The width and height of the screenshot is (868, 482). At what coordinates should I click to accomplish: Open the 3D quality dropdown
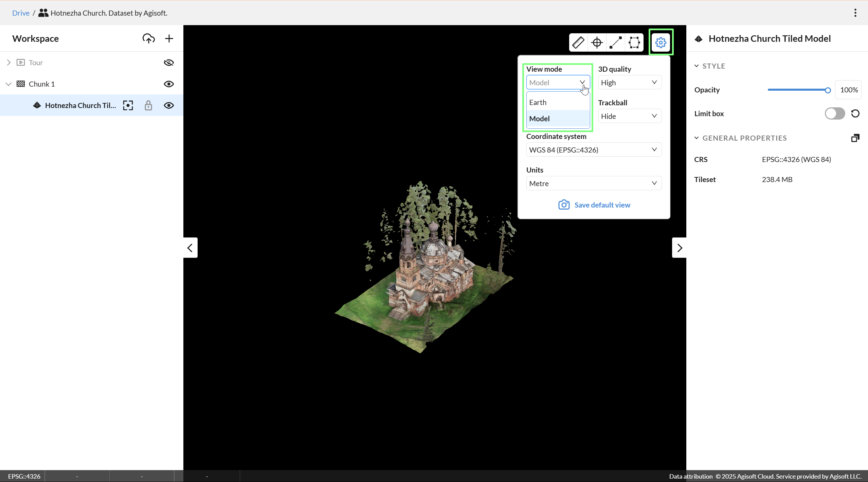(x=629, y=83)
